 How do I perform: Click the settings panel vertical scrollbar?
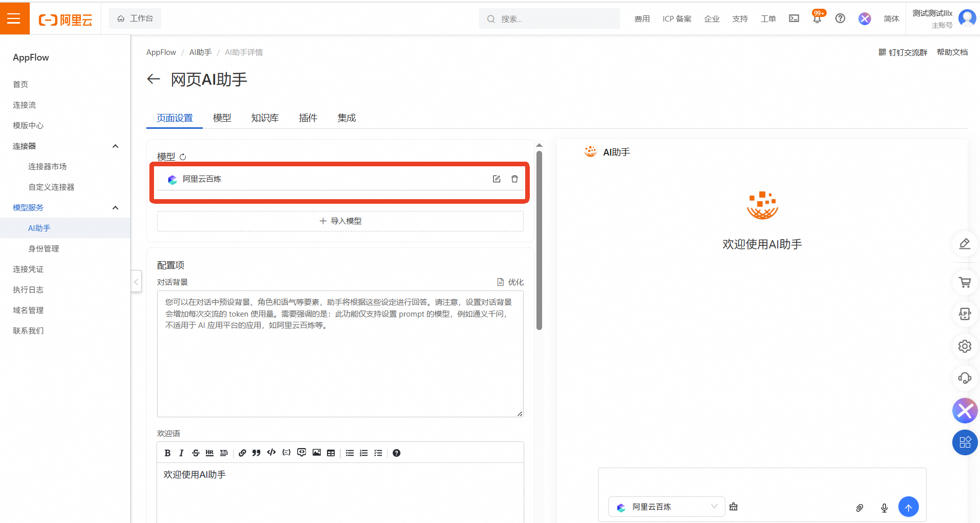[x=539, y=240]
